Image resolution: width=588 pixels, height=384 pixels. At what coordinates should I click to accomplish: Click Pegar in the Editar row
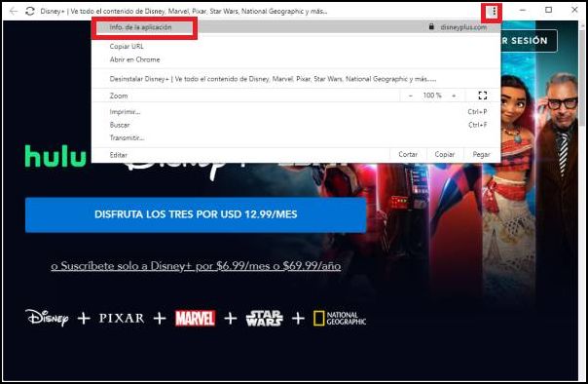click(x=481, y=154)
